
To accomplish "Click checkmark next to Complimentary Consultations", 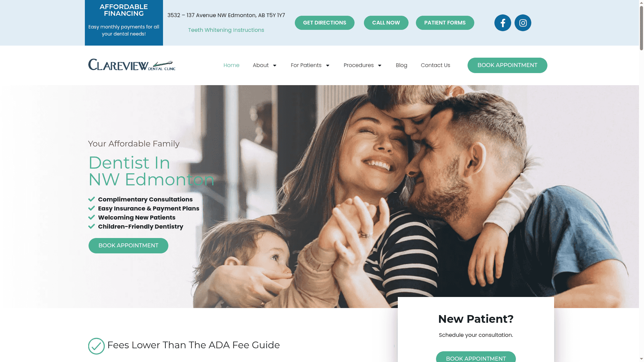I will click(x=92, y=199).
